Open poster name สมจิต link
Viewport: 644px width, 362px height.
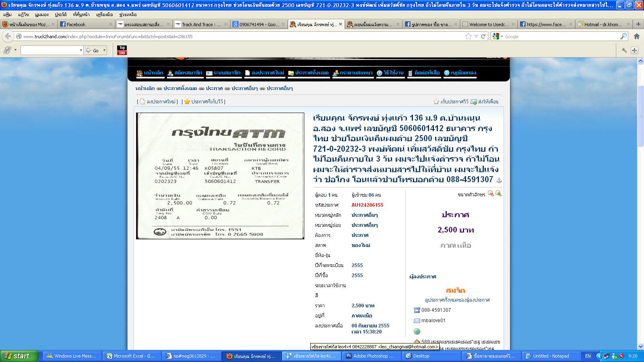(x=456, y=290)
